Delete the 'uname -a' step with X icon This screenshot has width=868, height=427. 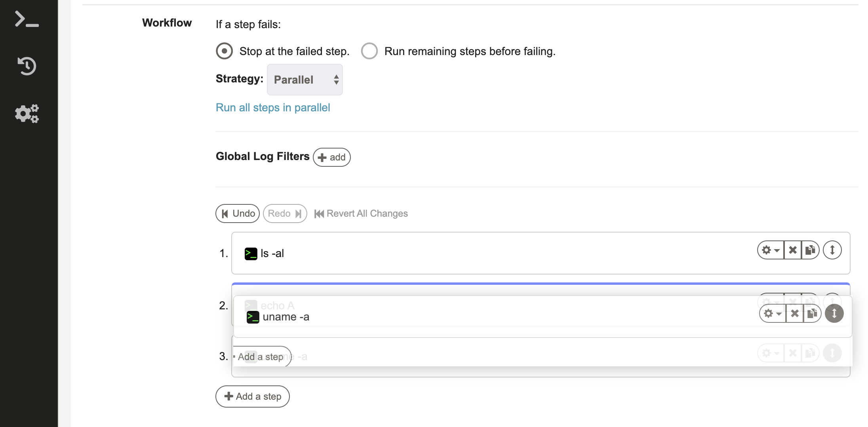pos(795,313)
